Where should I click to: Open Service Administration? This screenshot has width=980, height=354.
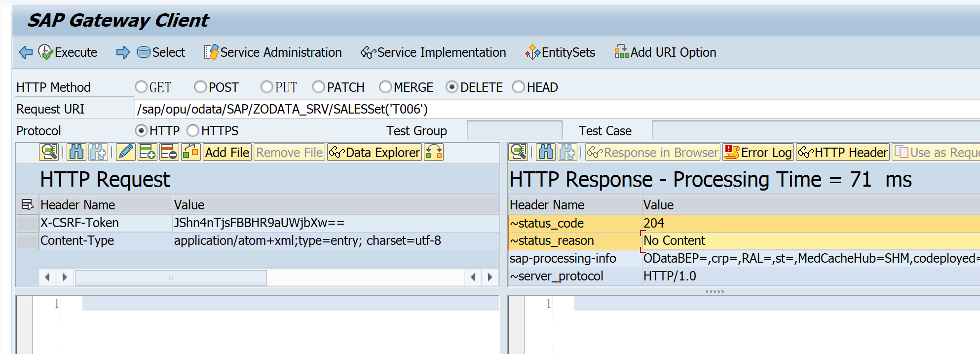(273, 52)
